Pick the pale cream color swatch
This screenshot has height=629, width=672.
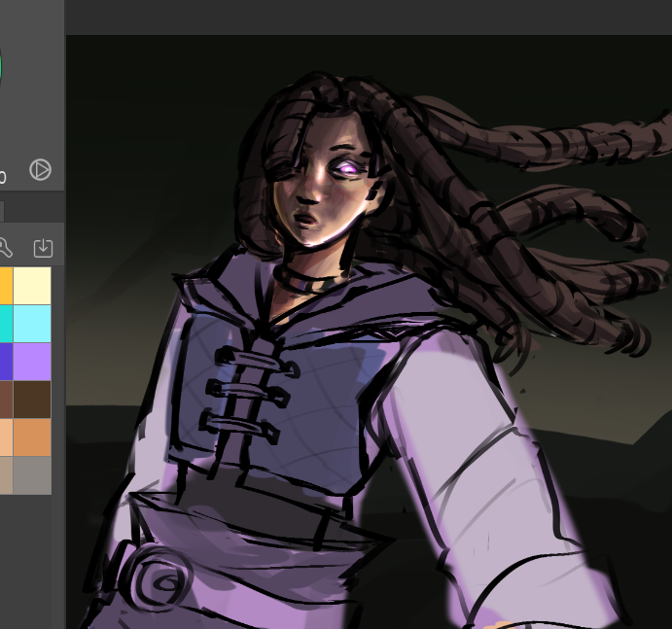[x=32, y=286]
